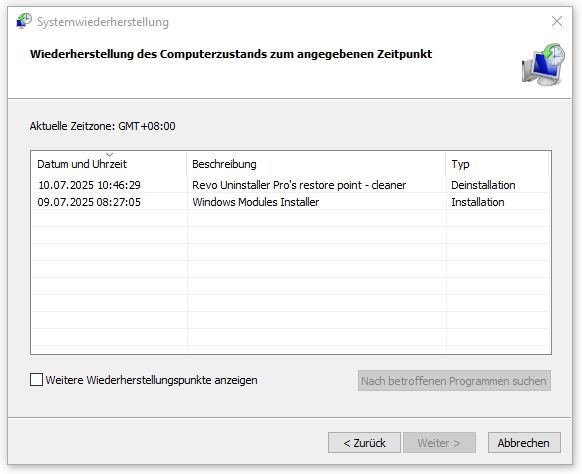Enable Weitere Wiederherstellungspunkte anzeigen checkbox
582x474 pixels.
pos(36,380)
